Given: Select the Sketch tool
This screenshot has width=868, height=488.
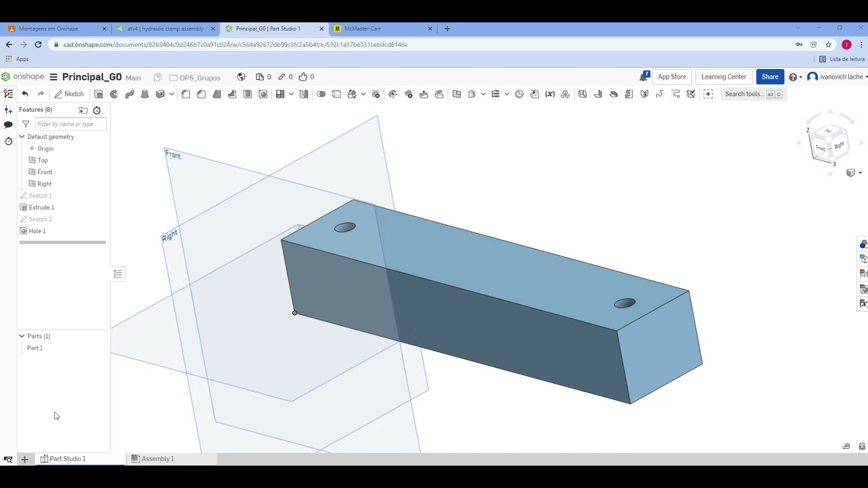Looking at the screenshot, I should pyautogui.click(x=69, y=94).
